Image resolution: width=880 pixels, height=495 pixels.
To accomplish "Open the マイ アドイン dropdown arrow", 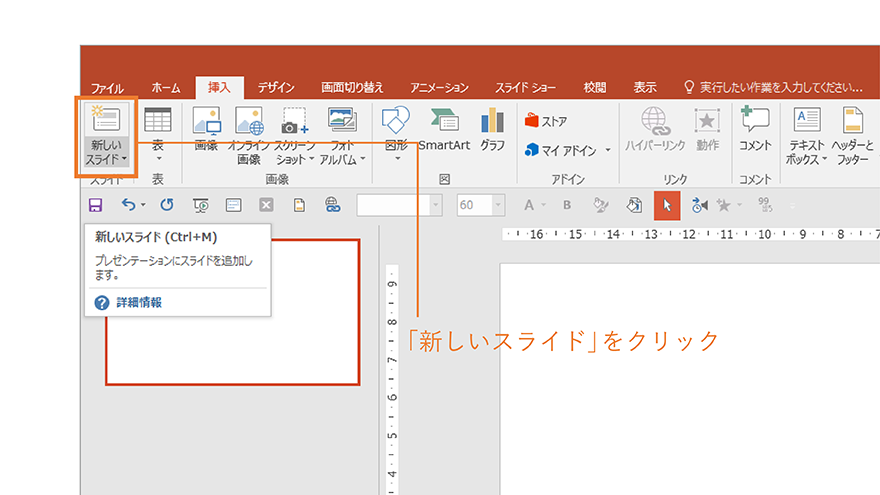I will [x=607, y=151].
